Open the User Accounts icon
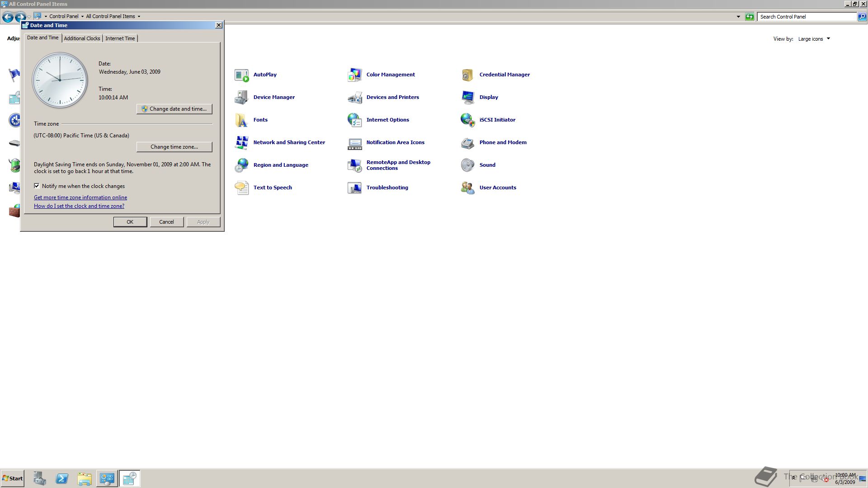868x488 pixels. [468, 188]
